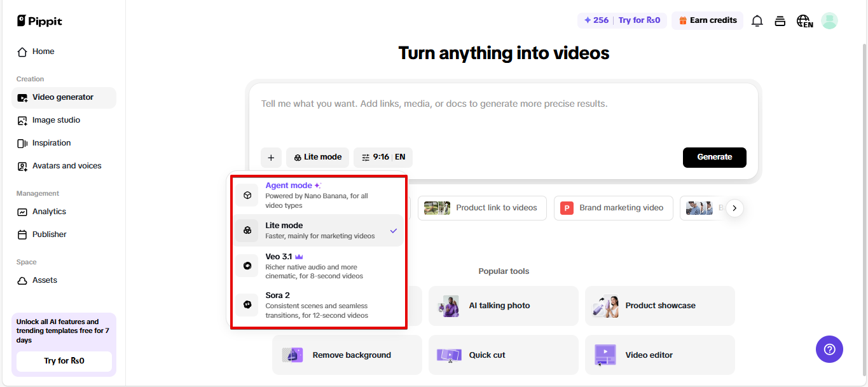The width and height of the screenshot is (868, 387).
Task: Collapse the Lite mode dropdown button
Action: tap(317, 158)
